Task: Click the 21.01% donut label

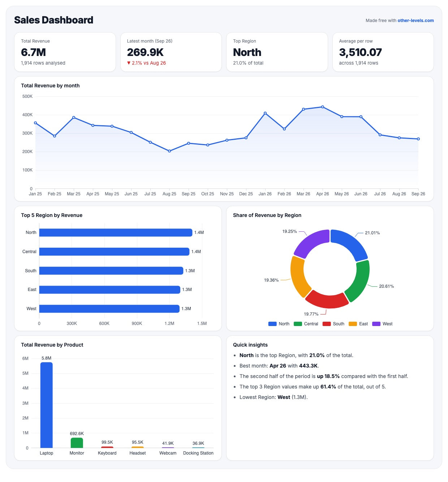Action: click(372, 233)
